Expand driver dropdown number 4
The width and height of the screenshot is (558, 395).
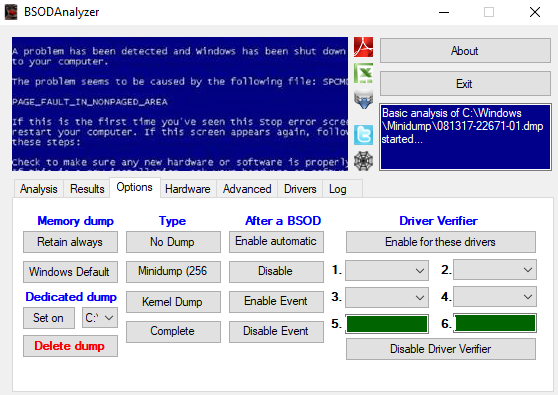pos(495,296)
